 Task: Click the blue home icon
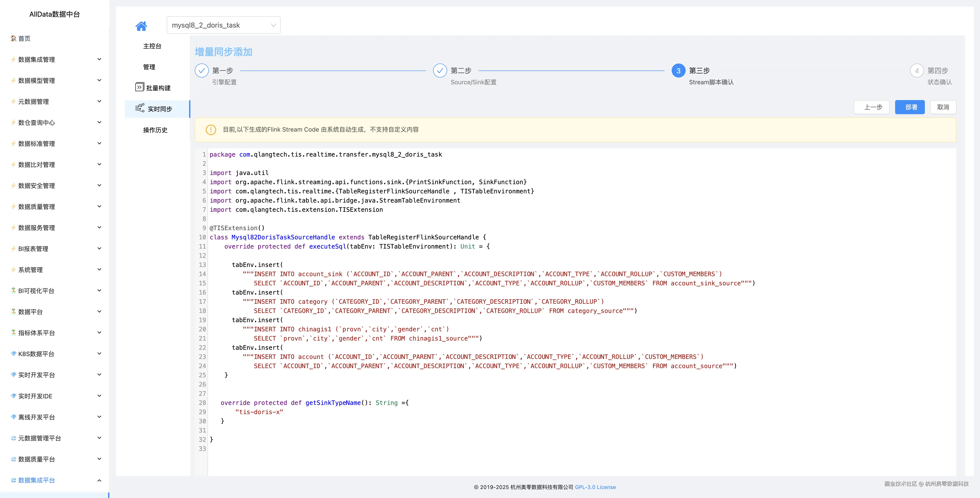click(141, 26)
